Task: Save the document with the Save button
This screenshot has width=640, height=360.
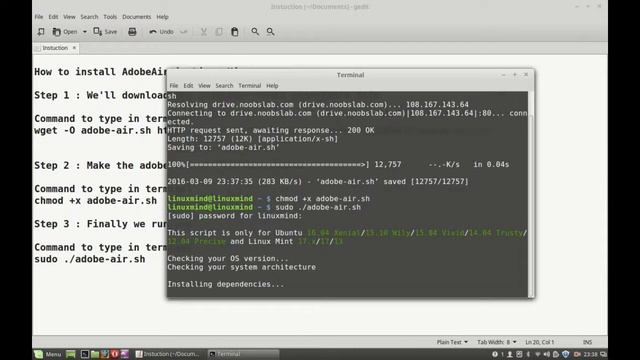Action: click(x=105, y=31)
